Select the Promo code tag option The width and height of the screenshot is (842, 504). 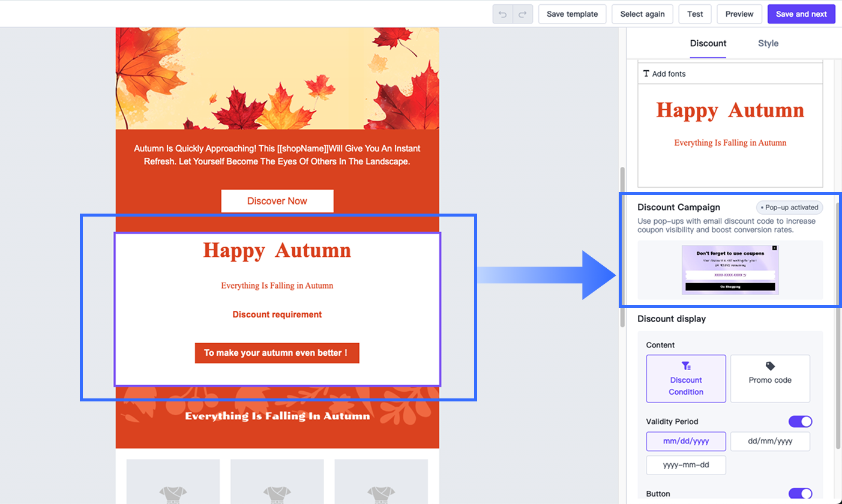[770, 379]
